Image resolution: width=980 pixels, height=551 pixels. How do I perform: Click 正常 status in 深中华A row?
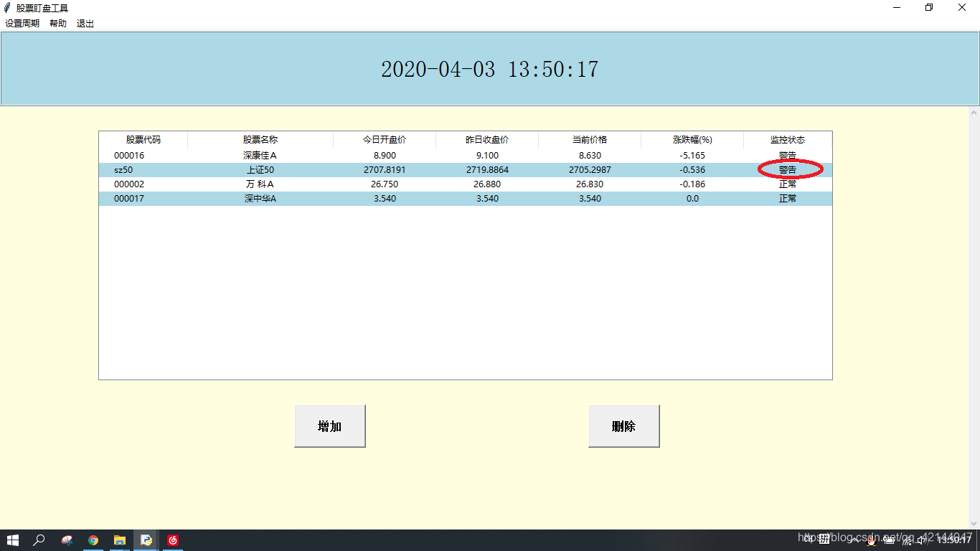[x=788, y=199]
